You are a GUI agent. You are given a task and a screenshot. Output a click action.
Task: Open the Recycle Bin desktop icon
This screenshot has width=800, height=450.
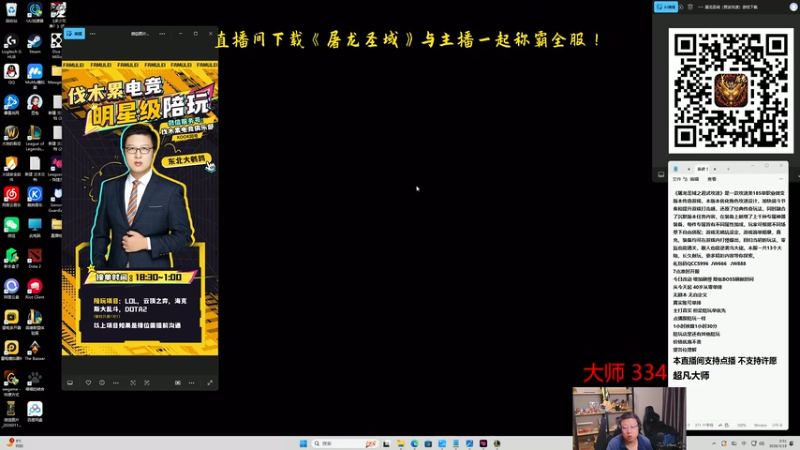[11, 12]
